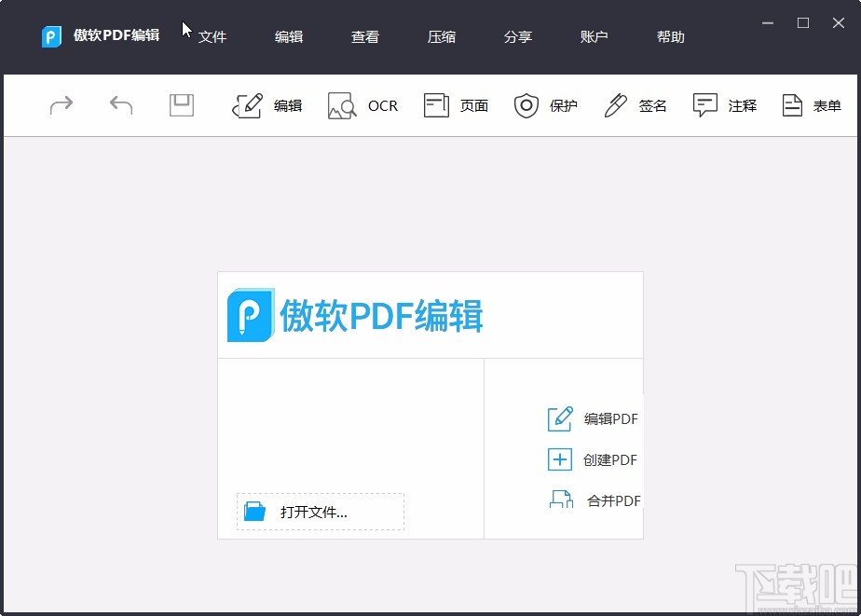Open the 文件 (File) menu
The image size is (861, 616).
[x=212, y=37]
